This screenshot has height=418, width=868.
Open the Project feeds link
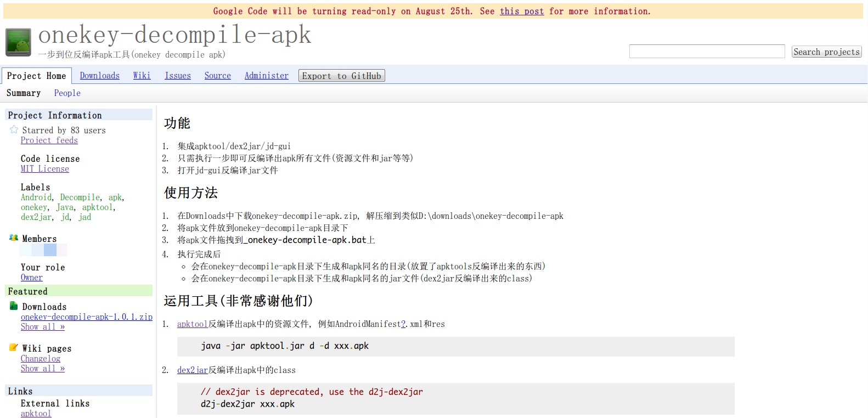[x=49, y=140]
